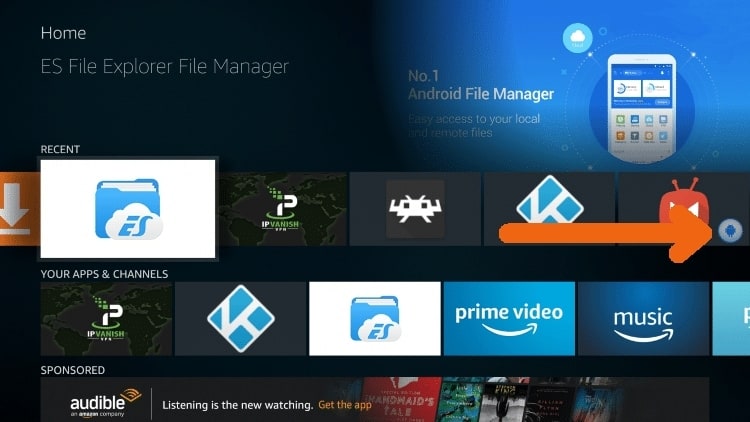Viewport: 750px width, 422px height.
Task: Launch IPVanish VPN from the Recent row
Action: click(282, 209)
